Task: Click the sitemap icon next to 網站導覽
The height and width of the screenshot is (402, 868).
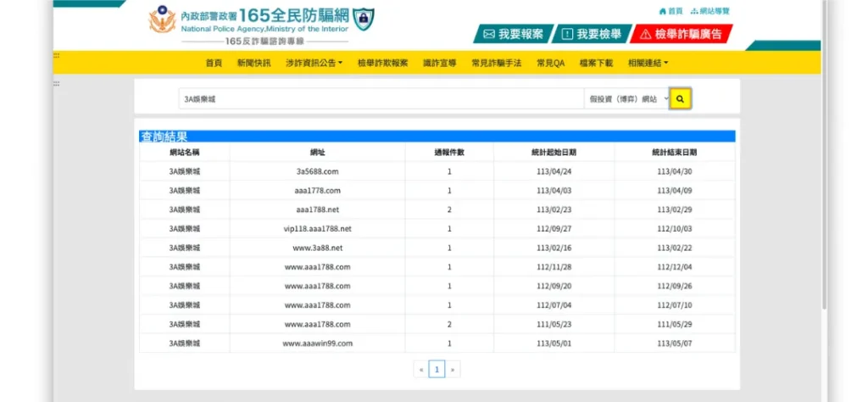Action: tap(694, 11)
